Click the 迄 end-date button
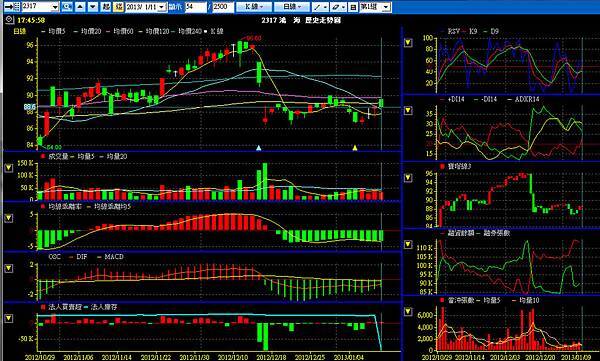 pos(118,7)
